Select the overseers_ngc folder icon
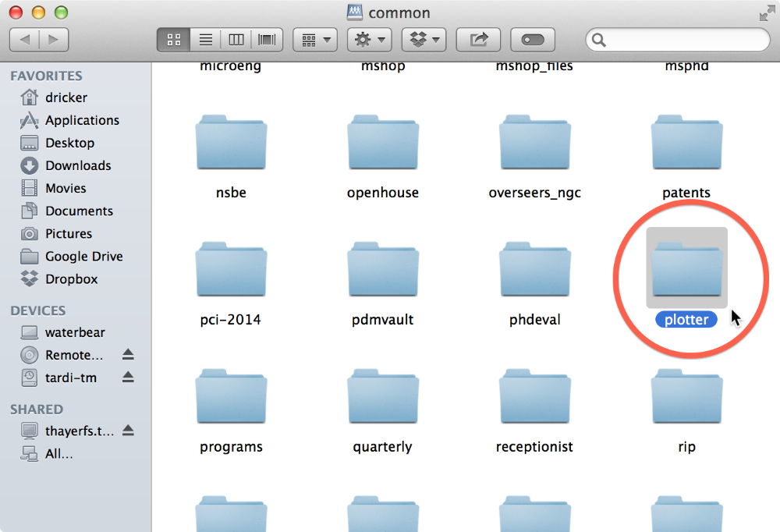Screen dimensions: 780x532 click(x=535, y=142)
